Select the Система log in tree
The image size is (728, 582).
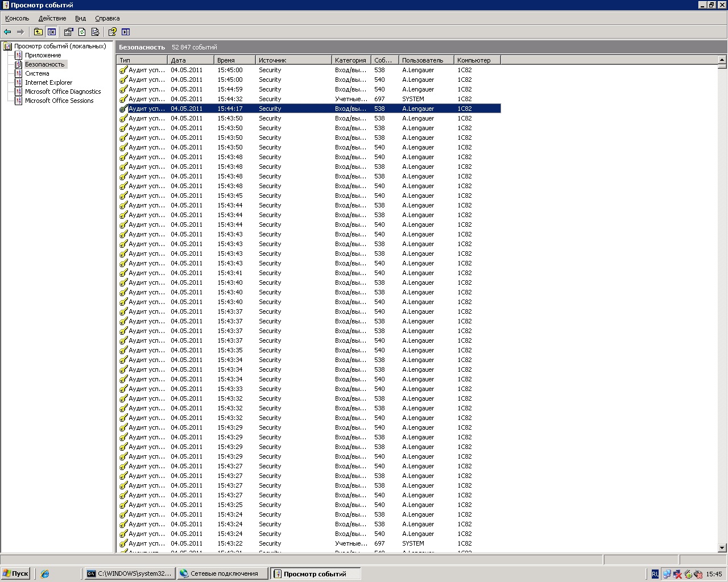[x=37, y=73]
